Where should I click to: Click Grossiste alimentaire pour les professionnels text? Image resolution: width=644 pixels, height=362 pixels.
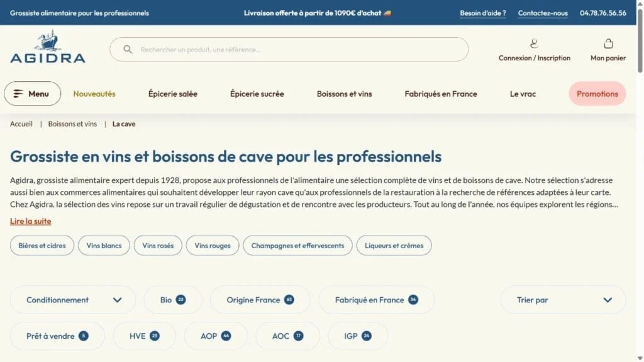[79, 13]
